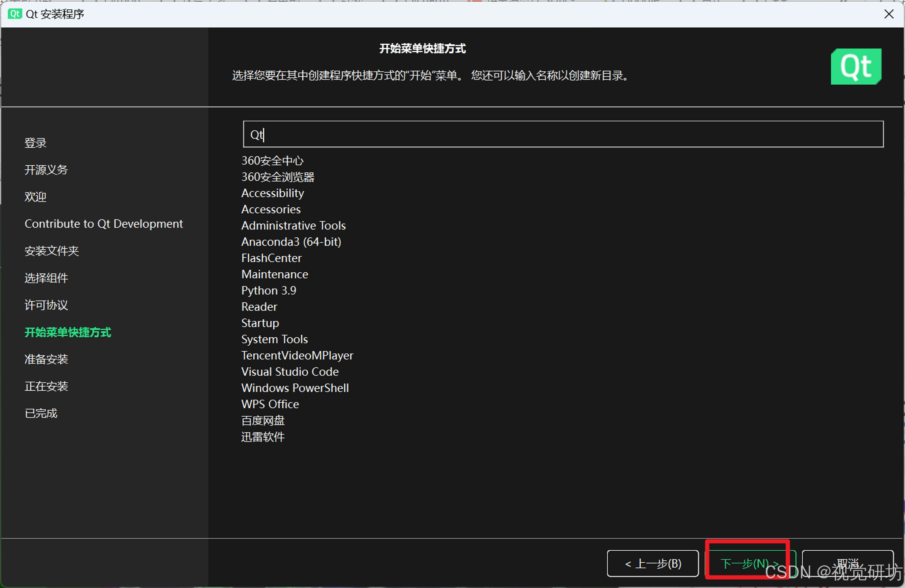The width and height of the screenshot is (905, 588).
Task: Select 迅雷软件 list item
Action: [263, 436]
